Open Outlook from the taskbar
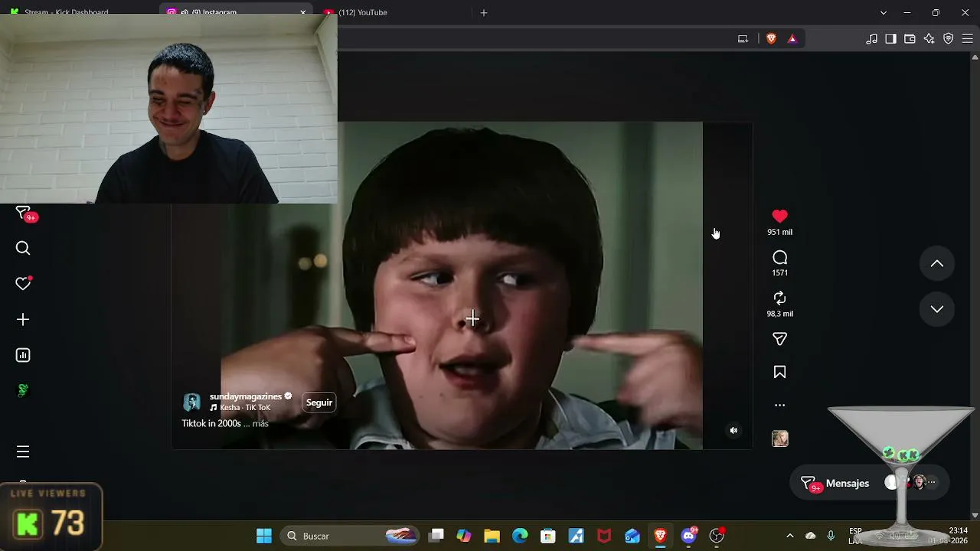This screenshot has height=551, width=980. coord(632,536)
